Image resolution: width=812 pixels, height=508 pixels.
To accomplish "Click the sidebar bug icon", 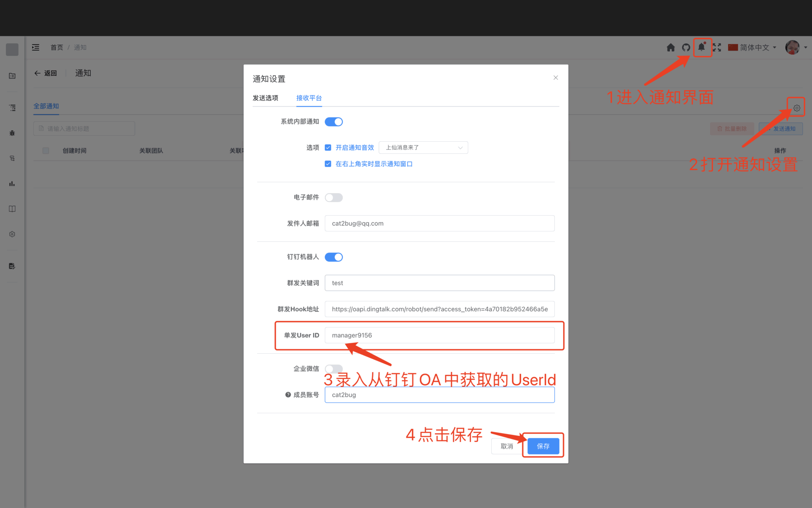I will point(12,133).
